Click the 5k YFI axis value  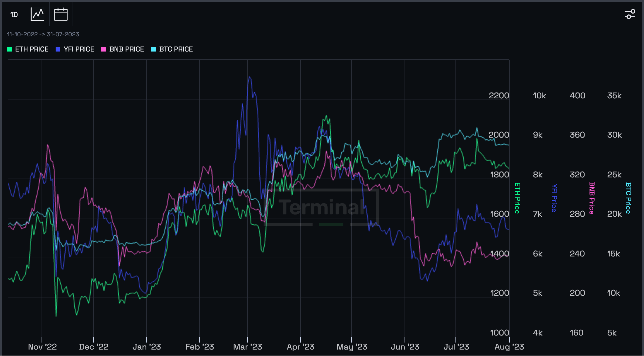click(x=538, y=293)
